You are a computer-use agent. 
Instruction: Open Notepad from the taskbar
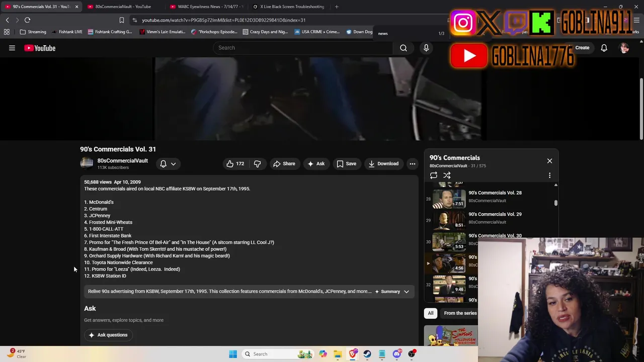(x=382, y=354)
